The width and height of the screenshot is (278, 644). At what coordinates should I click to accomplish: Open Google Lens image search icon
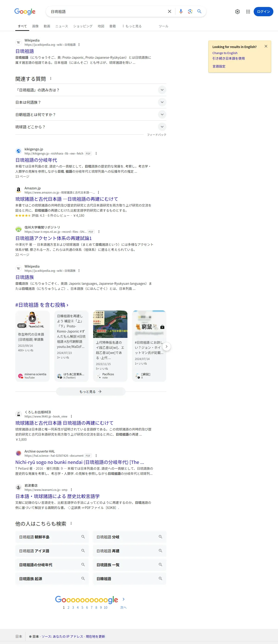(x=190, y=12)
